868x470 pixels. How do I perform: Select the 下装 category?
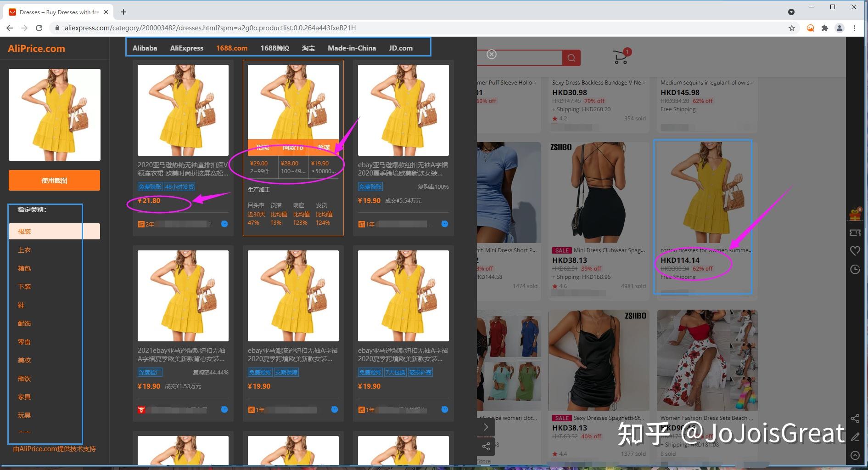coord(24,287)
